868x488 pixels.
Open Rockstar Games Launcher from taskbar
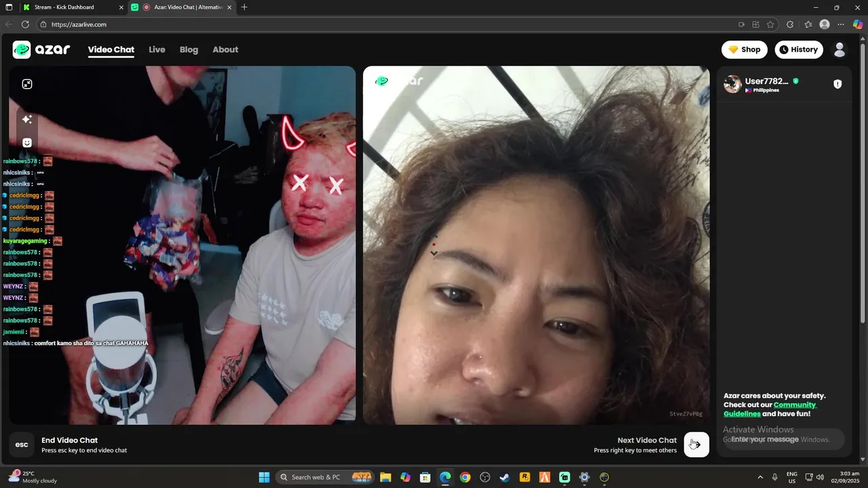524,477
